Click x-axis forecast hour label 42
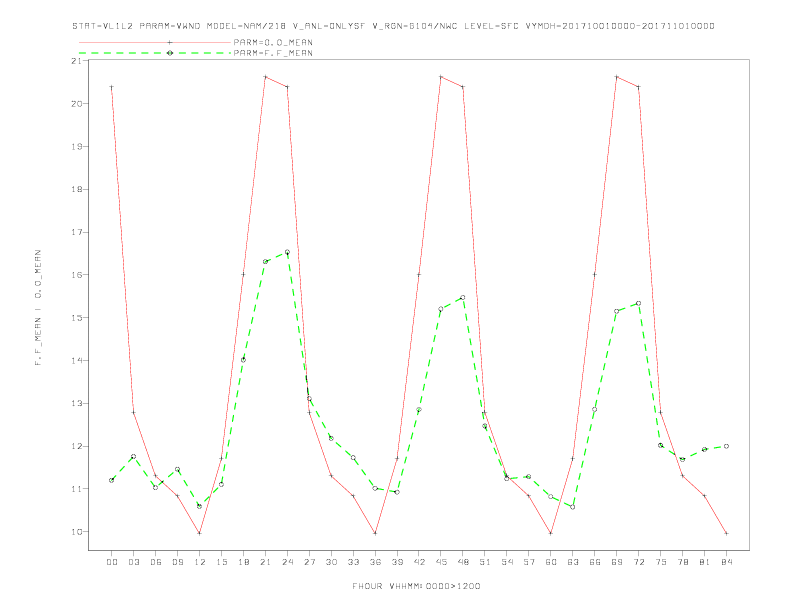 [419, 562]
